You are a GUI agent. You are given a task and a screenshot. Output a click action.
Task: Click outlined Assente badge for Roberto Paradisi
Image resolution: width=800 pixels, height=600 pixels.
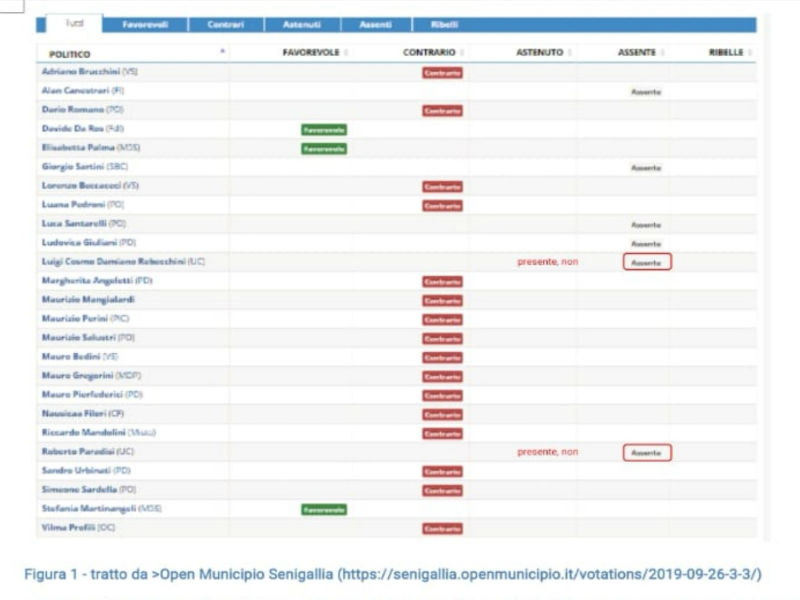(646, 452)
